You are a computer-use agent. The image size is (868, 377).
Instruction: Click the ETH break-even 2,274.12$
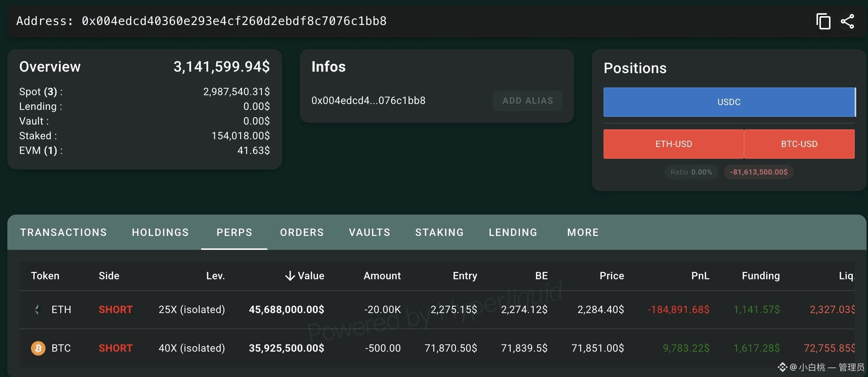click(x=524, y=309)
